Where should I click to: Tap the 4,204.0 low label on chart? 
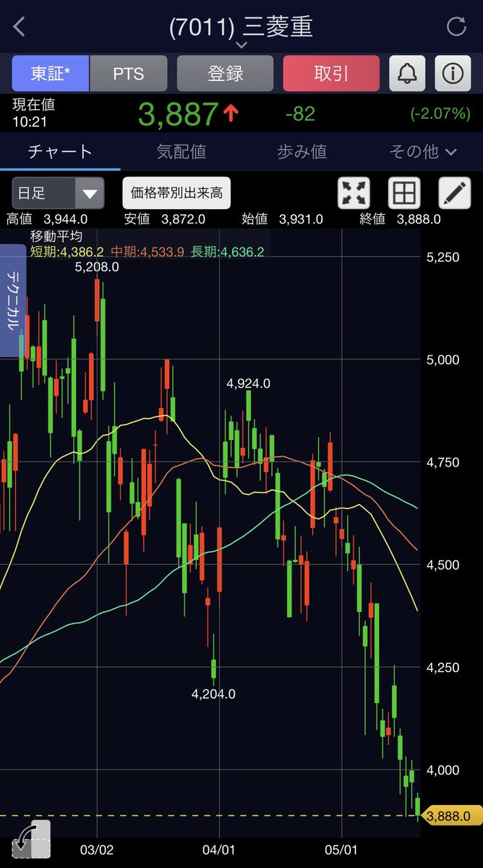[x=213, y=694]
